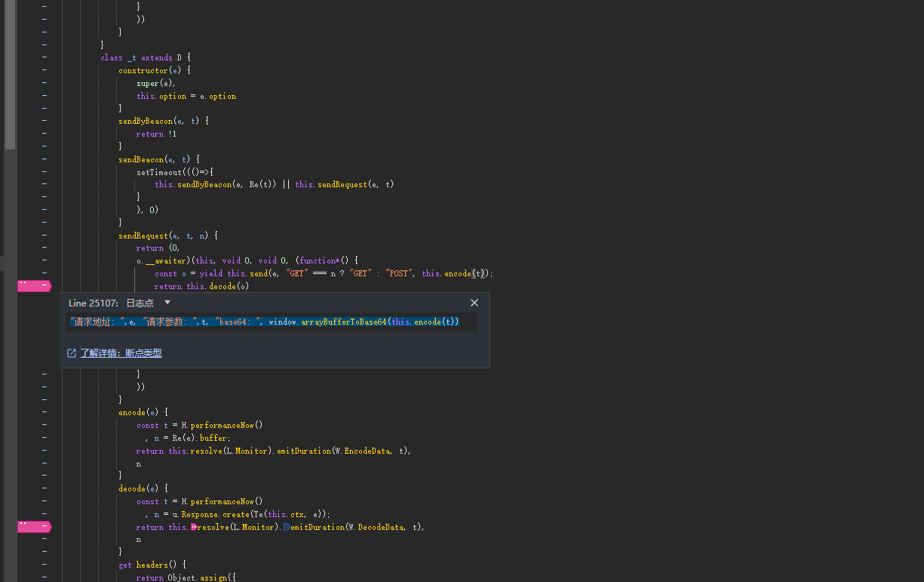Close the logpoint editor popup

[x=474, y=303]
